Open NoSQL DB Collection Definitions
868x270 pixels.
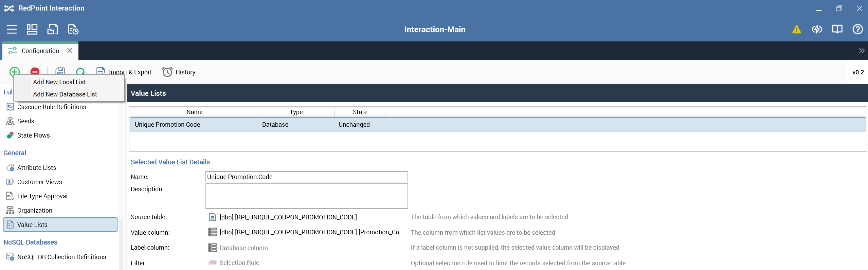61,257
